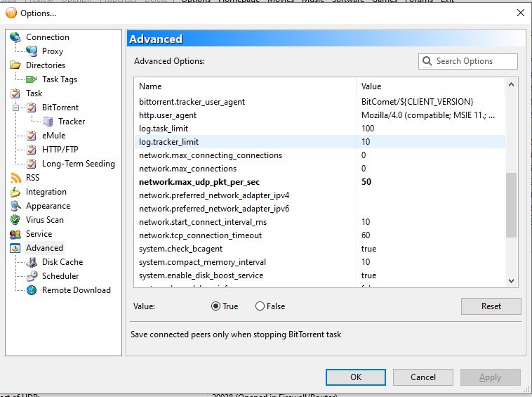Click the scrollbar up arrow

coord(511,85)
